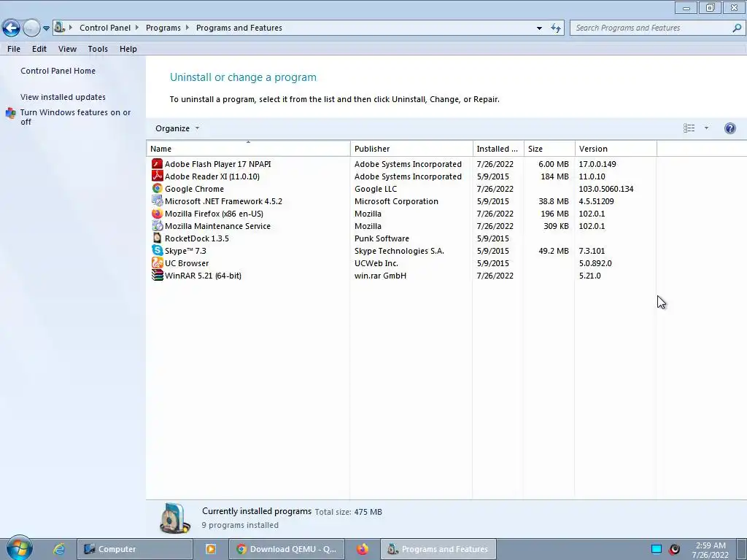Click the Skype 7.3 icon
This screenshot has height=560, width=747.
(x=158, y=251)
